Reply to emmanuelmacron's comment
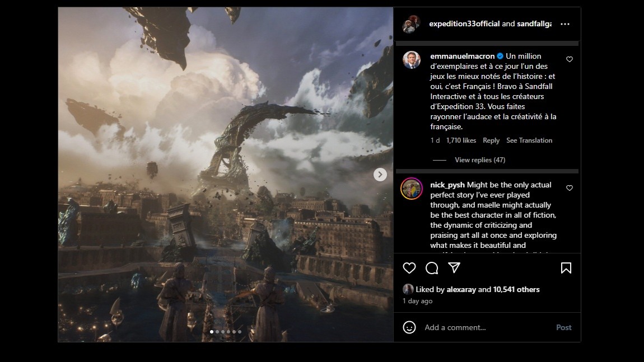This screenshot has width=644, height=362. click(491, 140)
